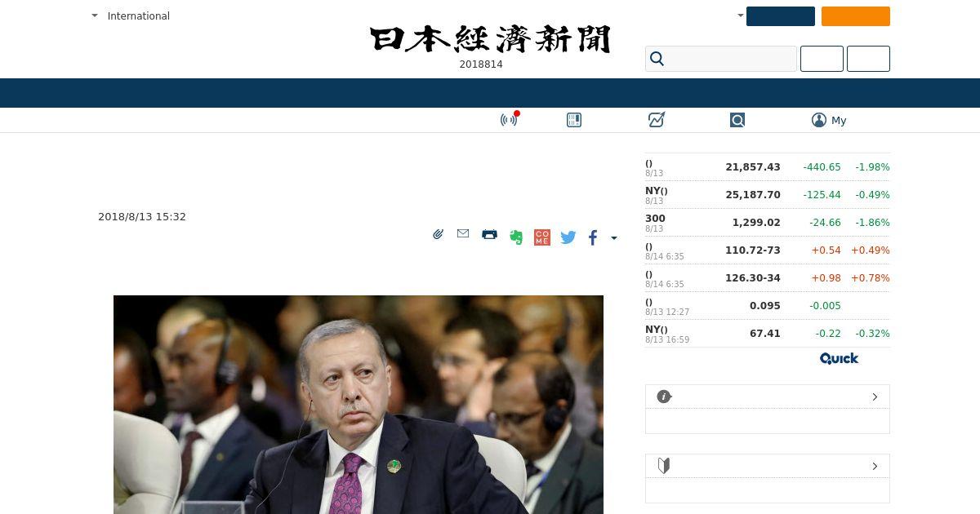
Task: Expand more share options arrow beside Facebook
Action: click(x=614, y=238)
